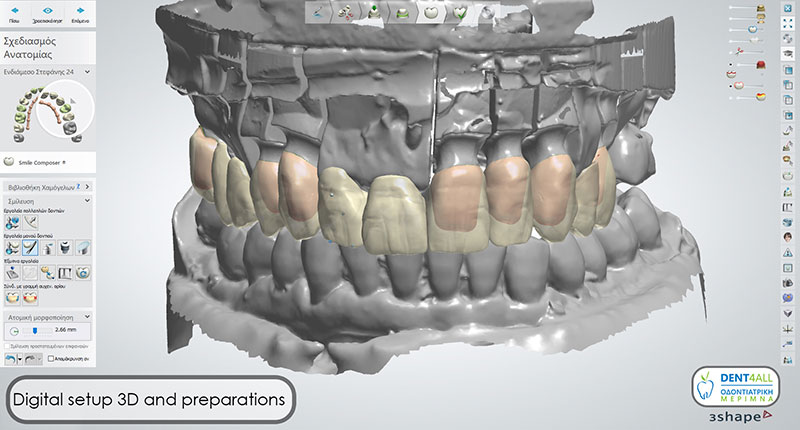The height and width of the screenshot is (430, 800).
Task: Collapse the sculpting tools section chevron
Action: [87, 201]
